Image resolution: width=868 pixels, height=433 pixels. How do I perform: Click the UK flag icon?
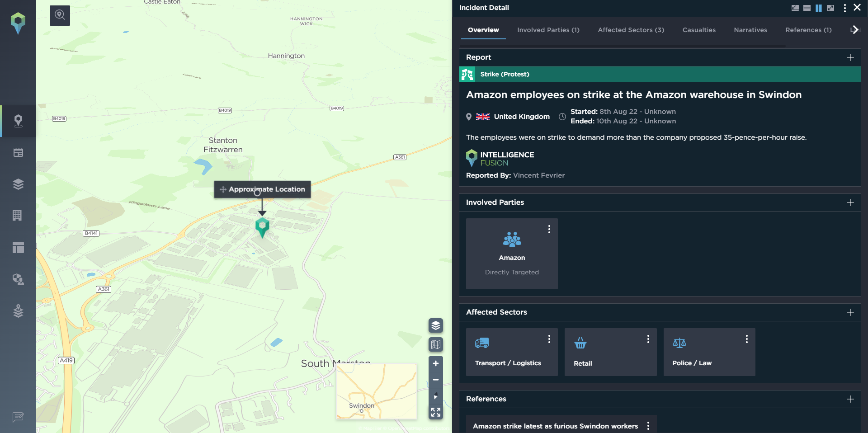(483, 117)
